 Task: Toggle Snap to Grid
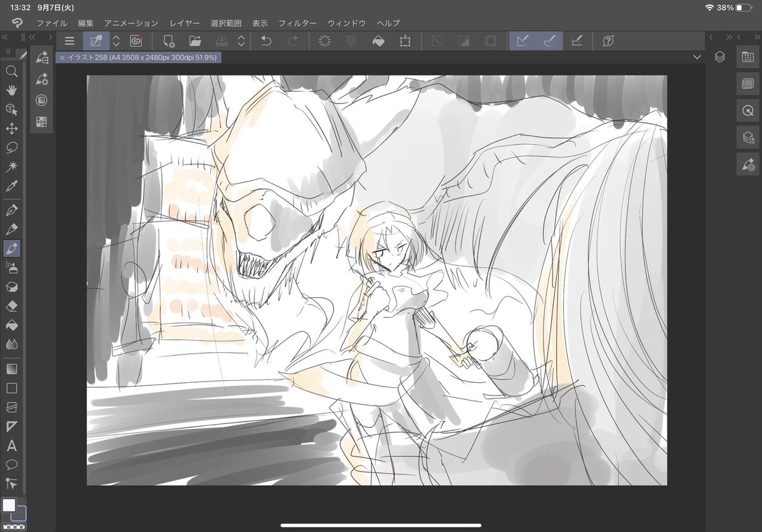[576, 41]
